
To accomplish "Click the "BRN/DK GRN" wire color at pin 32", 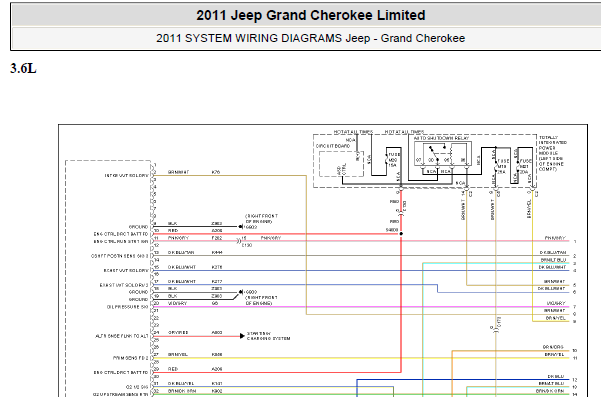I will [x=182, y=391].
